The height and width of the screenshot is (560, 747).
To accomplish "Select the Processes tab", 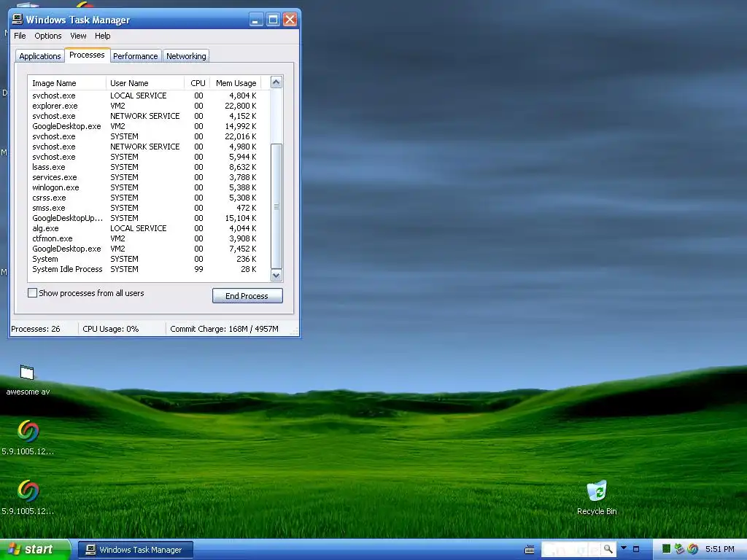I will click(x=87, y=55).
